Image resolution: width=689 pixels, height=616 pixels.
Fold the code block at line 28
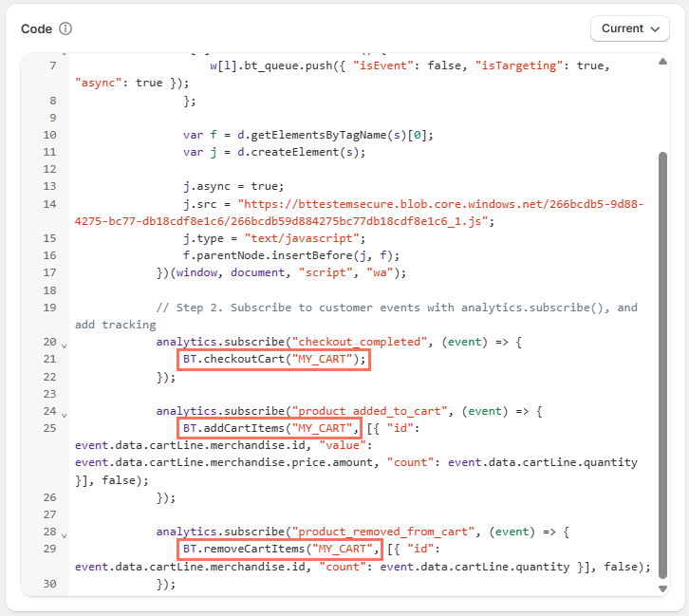pyautogui.click(x=64, y=534)
